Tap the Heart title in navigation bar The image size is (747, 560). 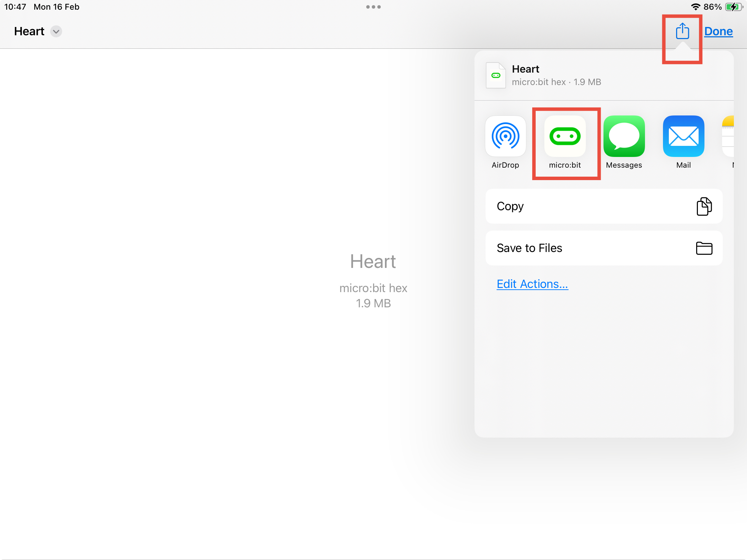29,31
